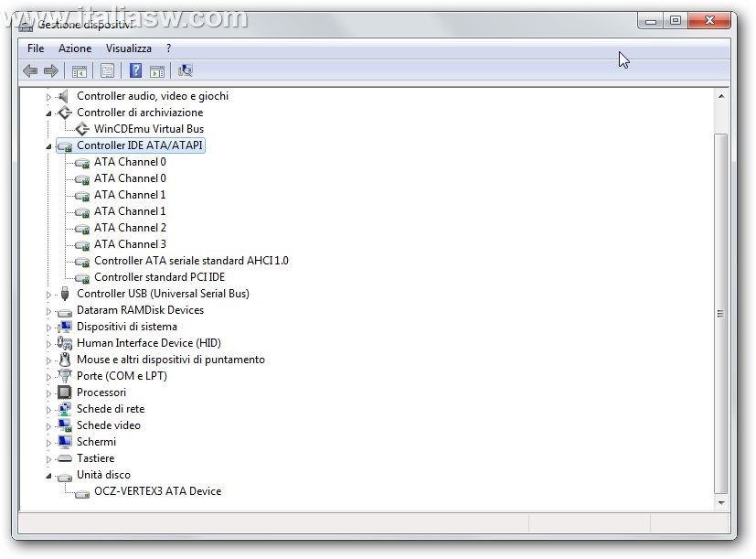
Task: Collapse the Unità disco category
Action: [49, 476]
